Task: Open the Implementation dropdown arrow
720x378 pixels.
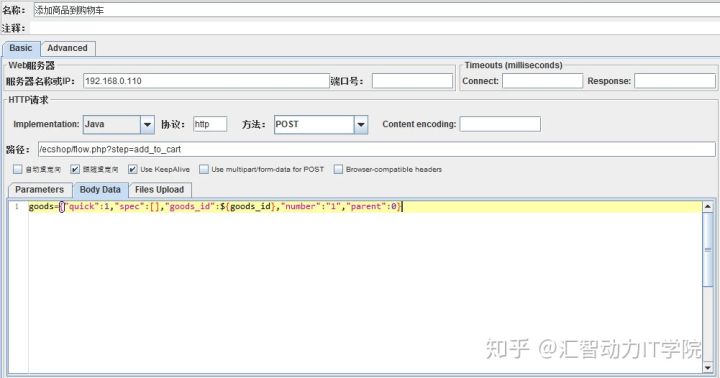Action: pyautogui.click(x=147, y=124)
